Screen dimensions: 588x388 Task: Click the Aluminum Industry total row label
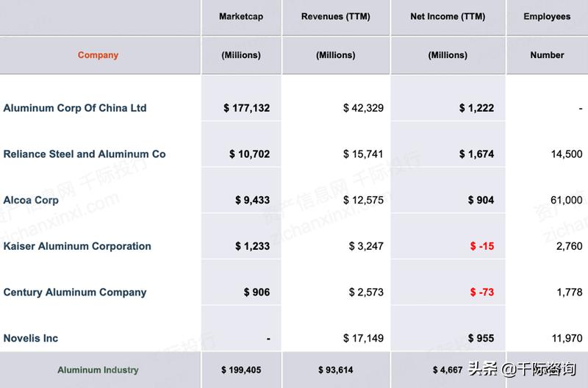98,370
